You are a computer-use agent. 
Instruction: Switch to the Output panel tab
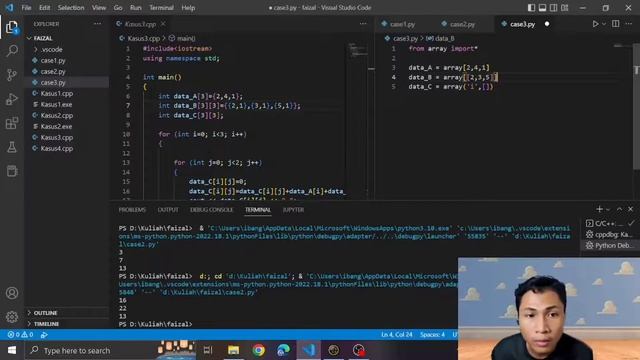pyautogui.click(x=168, y=210)
